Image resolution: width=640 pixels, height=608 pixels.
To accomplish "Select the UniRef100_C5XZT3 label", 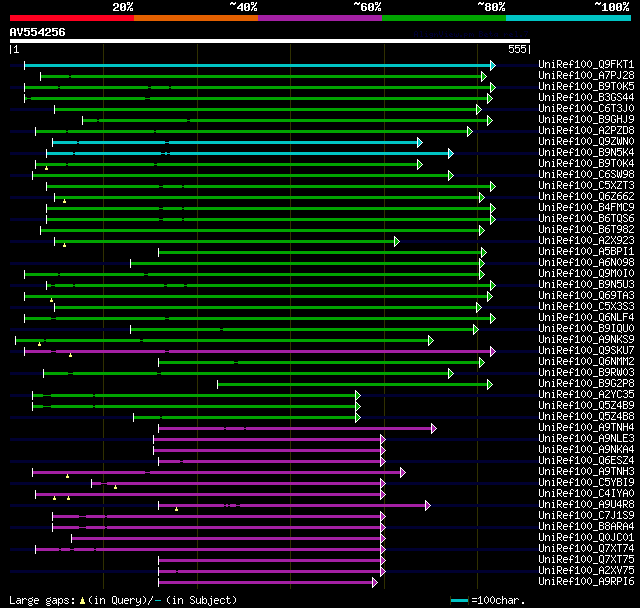I will coord(586,186).
